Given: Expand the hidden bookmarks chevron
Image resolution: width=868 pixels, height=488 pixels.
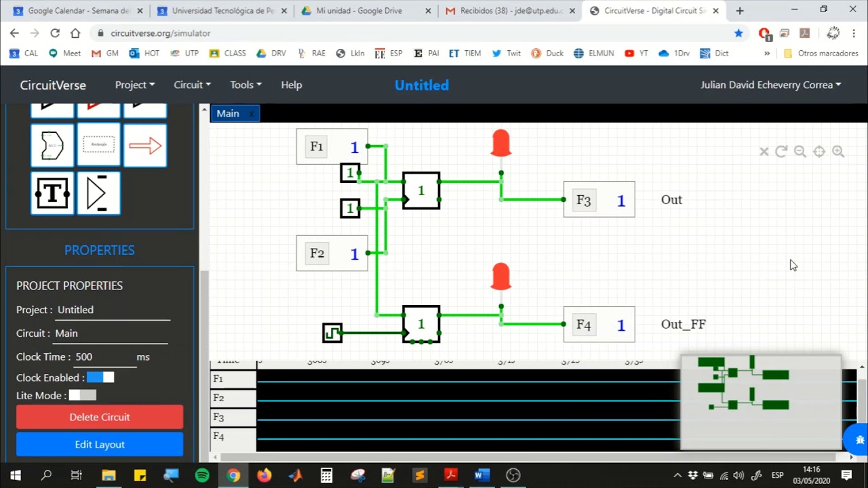Looking at the screenshot, I should coord(767,54).
